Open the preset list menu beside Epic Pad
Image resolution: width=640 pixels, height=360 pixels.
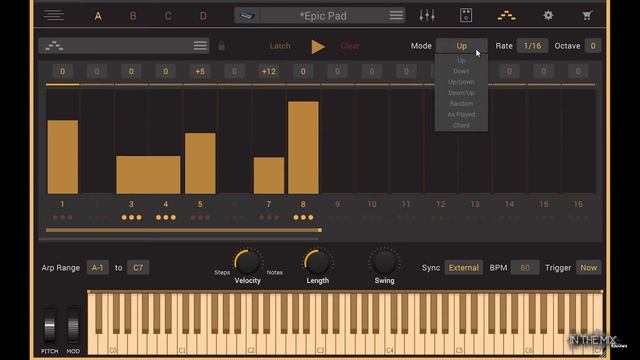point(396,16)
